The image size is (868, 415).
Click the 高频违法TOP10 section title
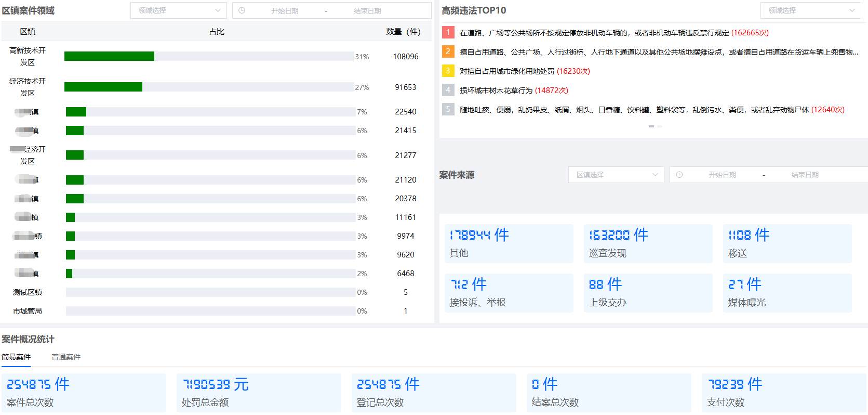[x=474, y=10]
